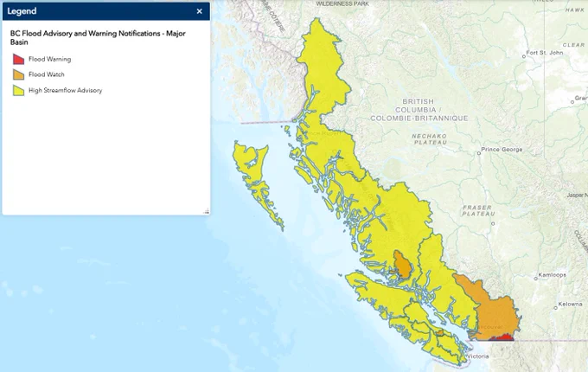588x372 pixels.
Task: Click the Legend panel title
Action: [22, 11]
